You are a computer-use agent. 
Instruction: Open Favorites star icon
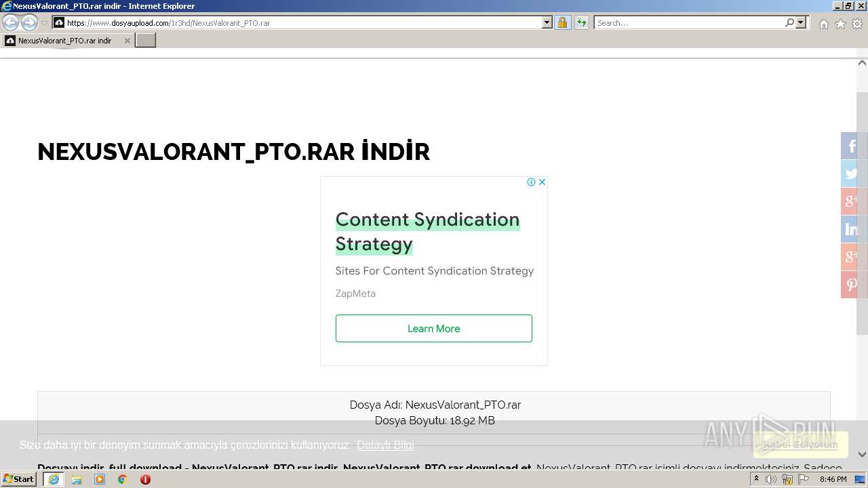tap(840, 24)
